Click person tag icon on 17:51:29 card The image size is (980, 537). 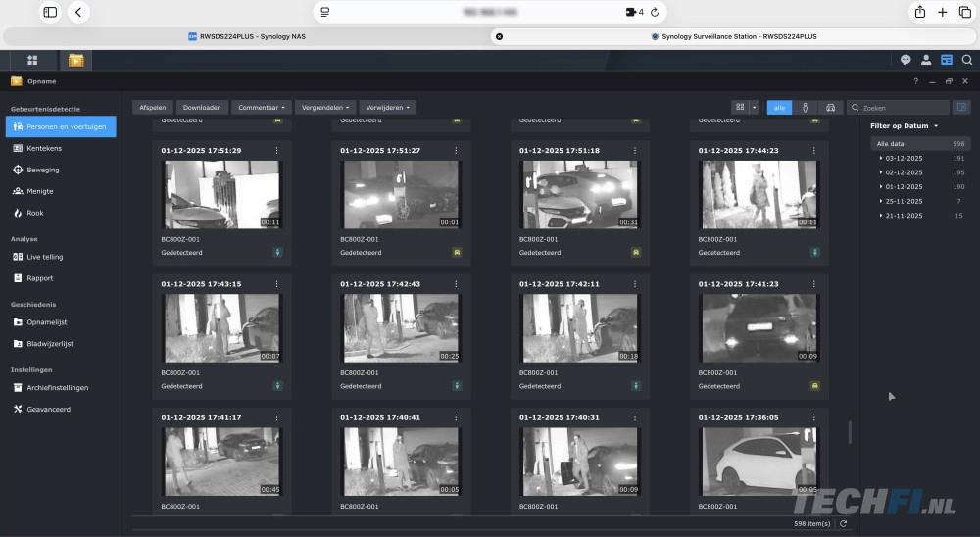pos(277,253)
